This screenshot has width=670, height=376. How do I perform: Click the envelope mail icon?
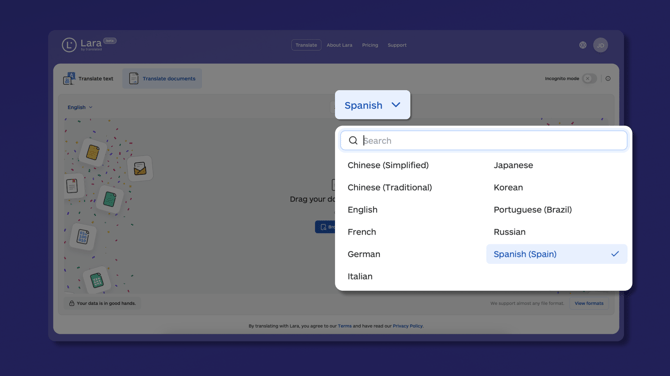pos(140,168)
